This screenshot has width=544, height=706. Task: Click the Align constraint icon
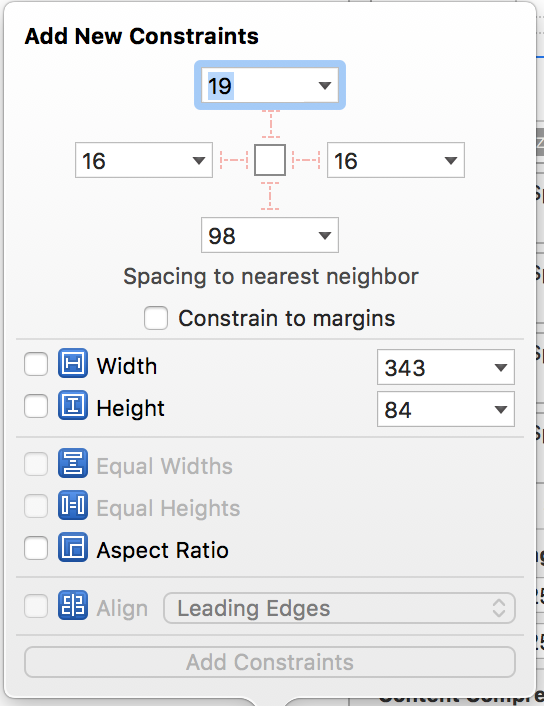[x=73, y=605]
